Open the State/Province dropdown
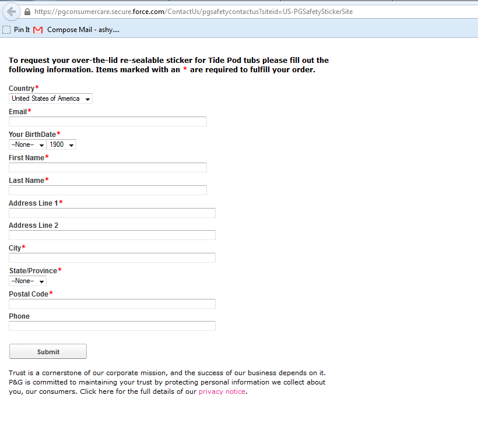Screen dimensions: 478x448 (x=27, y=281)
